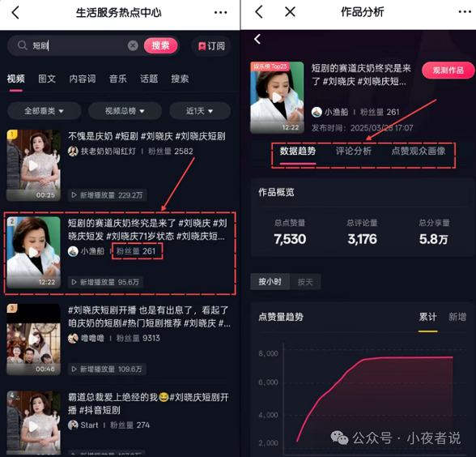
Task: Click 总点赞量 value 7,530
Action: coord(290,239)
